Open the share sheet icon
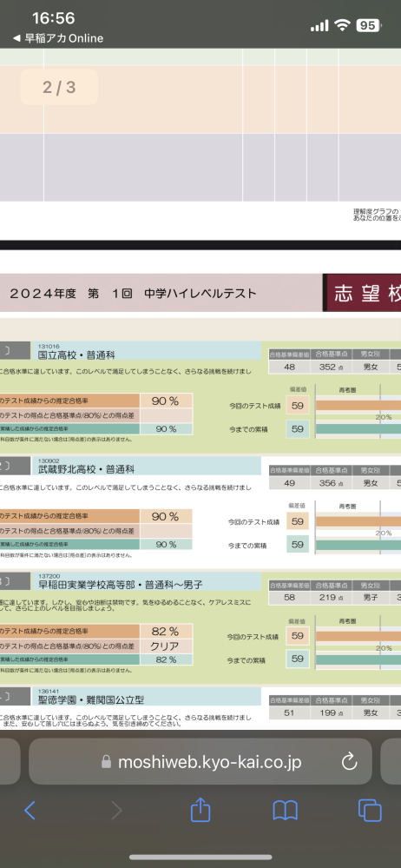 click(x=200, y=809)
